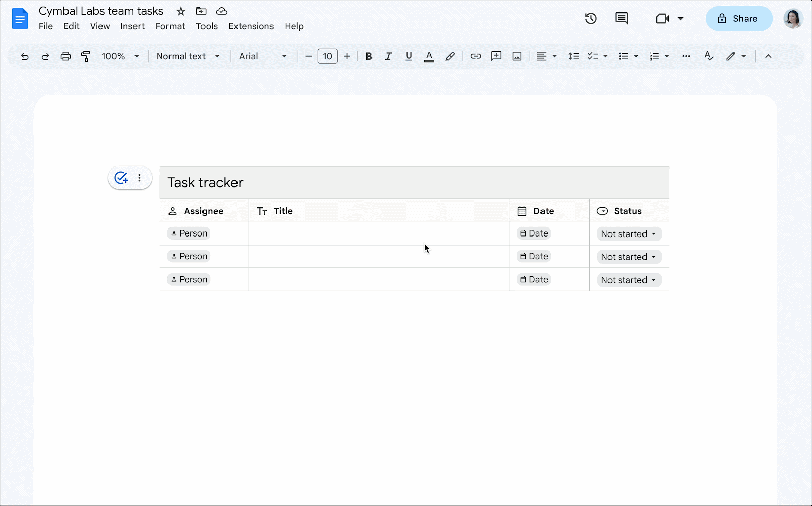812x506 pixels.
Task: Select the Paint format tool
Action: tap(85, 56)
